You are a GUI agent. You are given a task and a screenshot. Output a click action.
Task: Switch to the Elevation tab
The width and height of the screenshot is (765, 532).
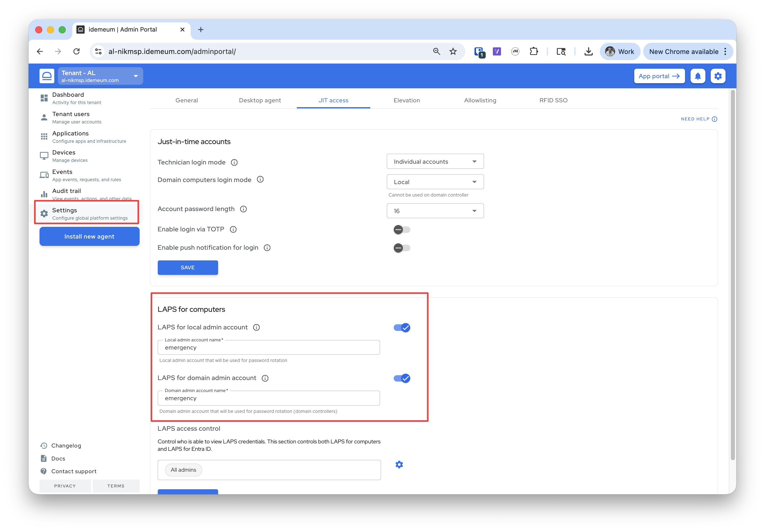[x=406, y=100]
